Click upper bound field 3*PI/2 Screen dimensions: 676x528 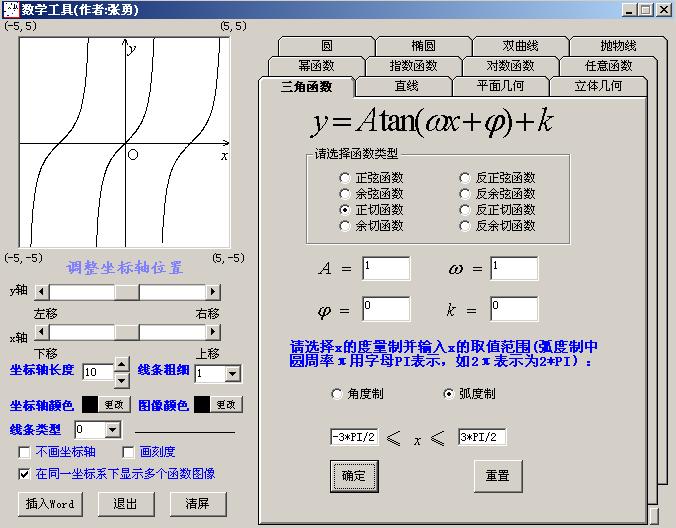coord(482,437)
